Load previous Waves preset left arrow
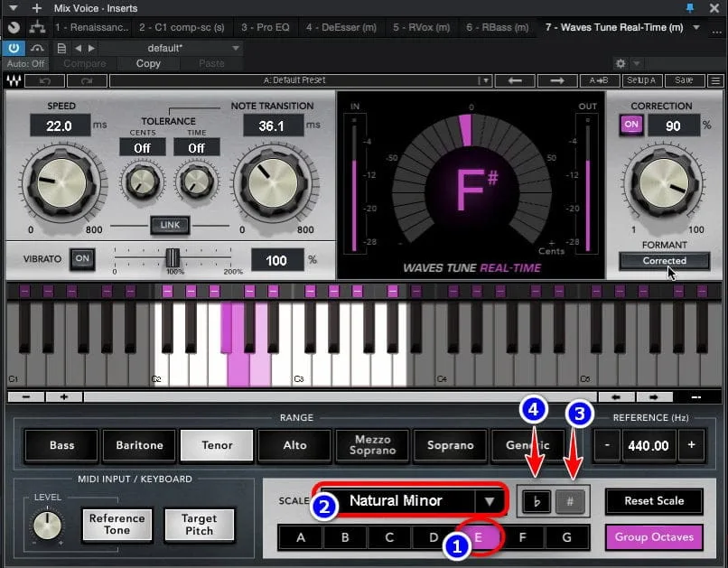Screen dimensions: 728x568 (x=515, y=80)
